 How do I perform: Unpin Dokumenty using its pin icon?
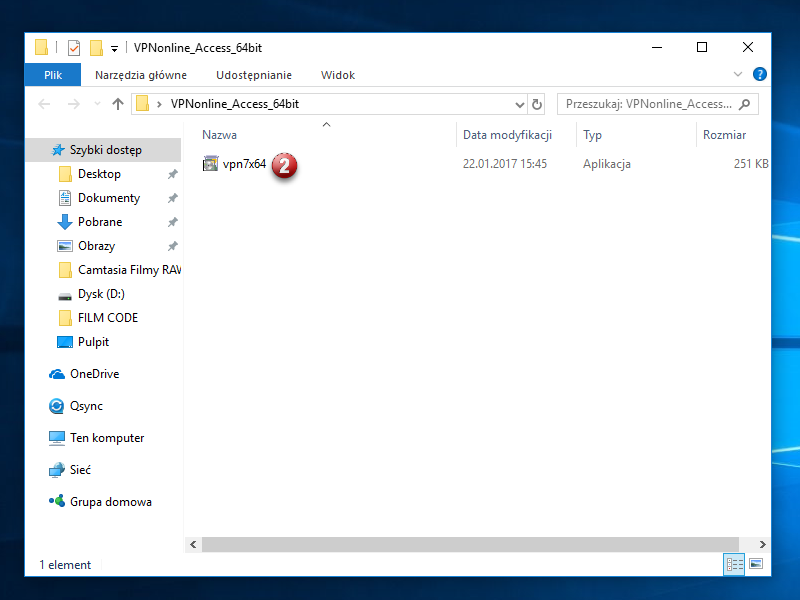(172, 198)
